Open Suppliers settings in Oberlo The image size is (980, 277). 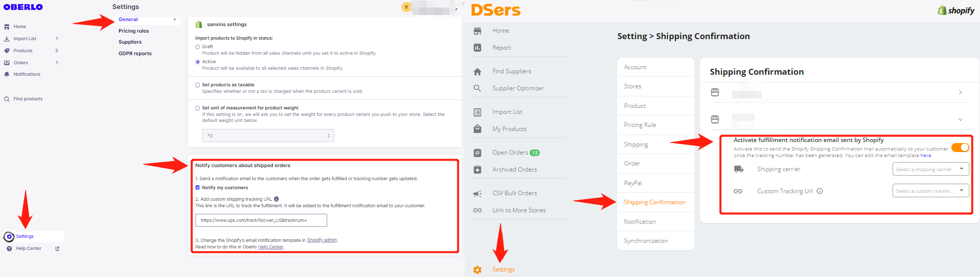pyautogui.click(x=130, y=42)
